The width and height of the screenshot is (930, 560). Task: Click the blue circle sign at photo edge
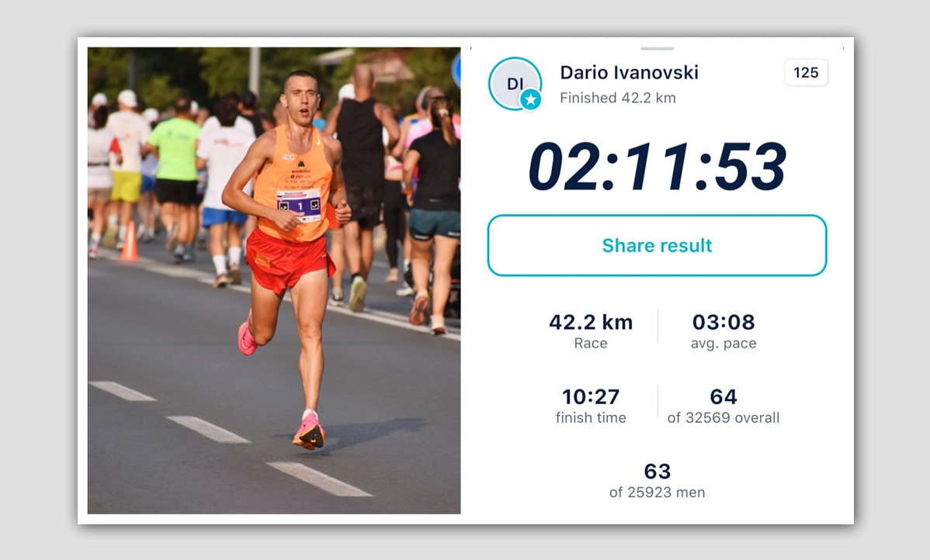coord(456,70)
